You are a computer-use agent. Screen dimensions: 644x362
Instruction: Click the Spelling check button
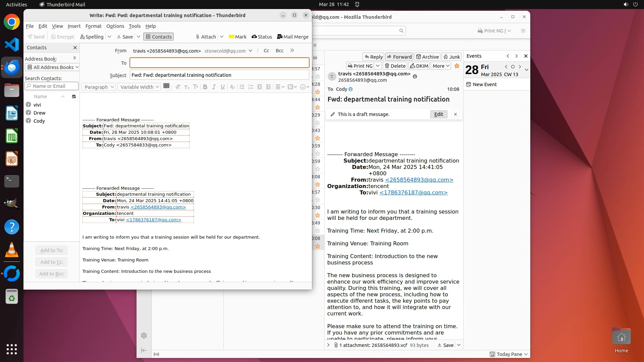click(x=92, y=37)
